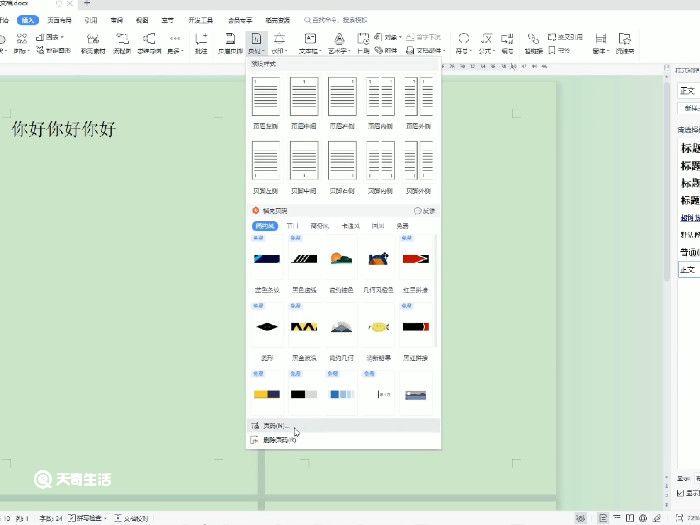The image size is (700, 525).
Task: Select the active Insert (插入) tab
Action: point(28,20)
